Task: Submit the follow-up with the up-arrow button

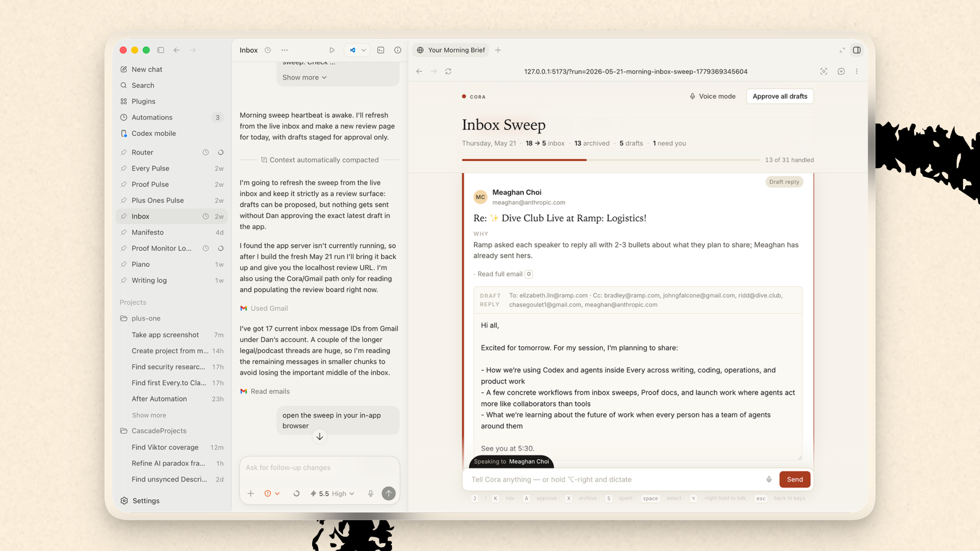Action: coord(389,494)
